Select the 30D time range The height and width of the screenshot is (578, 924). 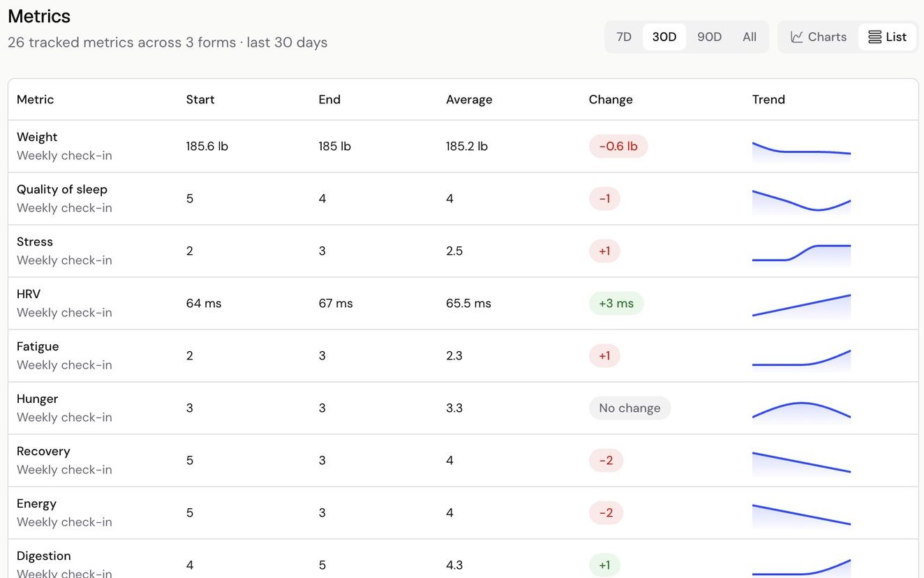tap(664, 37)
